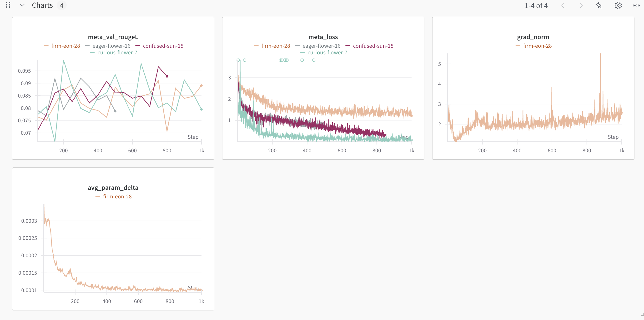The height and width of the screenshot is (320, 644).
Task: Go to previous page of charts
Action: click(563, 5)
